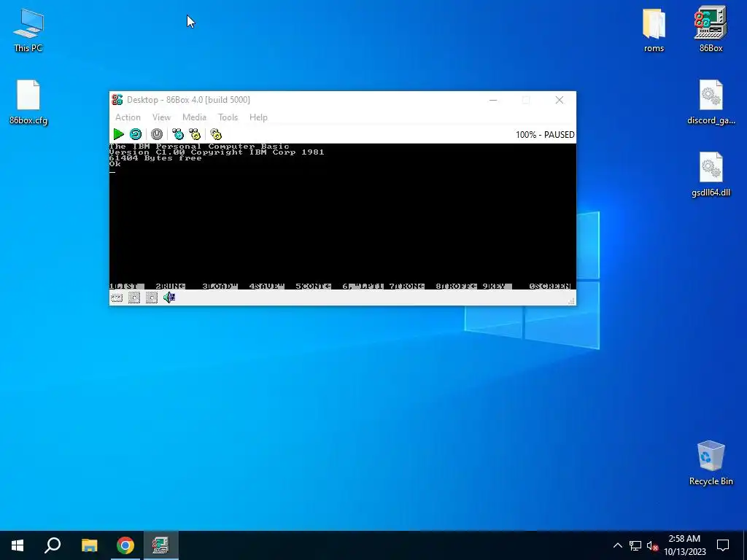This screenshot has height=560, width=747.
Task: Open Google Chrome from the taskbar
Action: (125, 545)
